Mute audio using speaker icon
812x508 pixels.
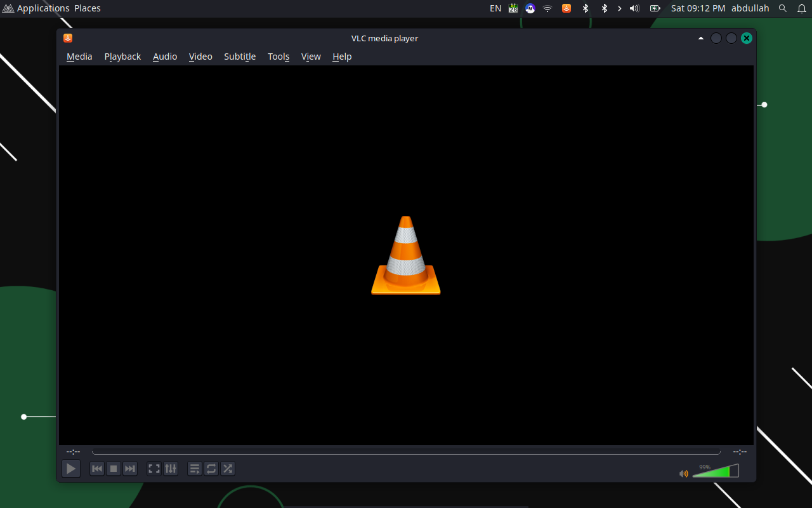click(684, 474)
